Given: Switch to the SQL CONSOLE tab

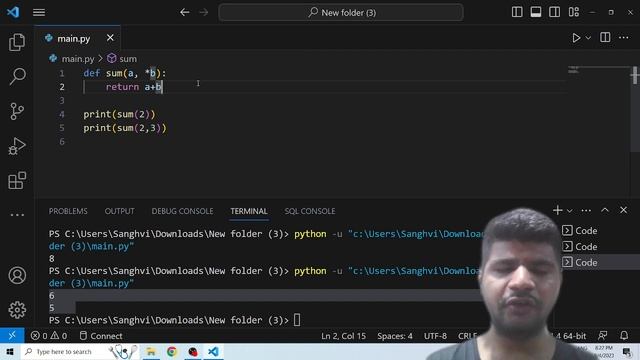Looking at the screenshot, I should tap(310, 211).
